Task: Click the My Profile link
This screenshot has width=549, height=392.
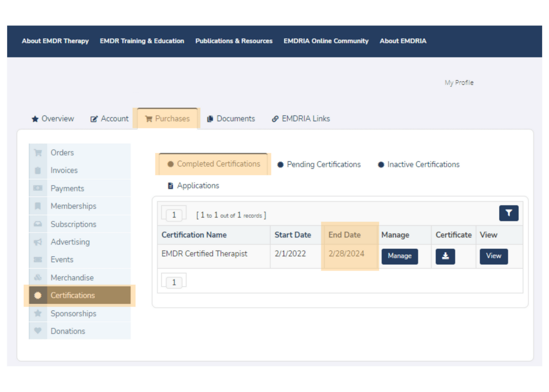Action: pos(459,83)
